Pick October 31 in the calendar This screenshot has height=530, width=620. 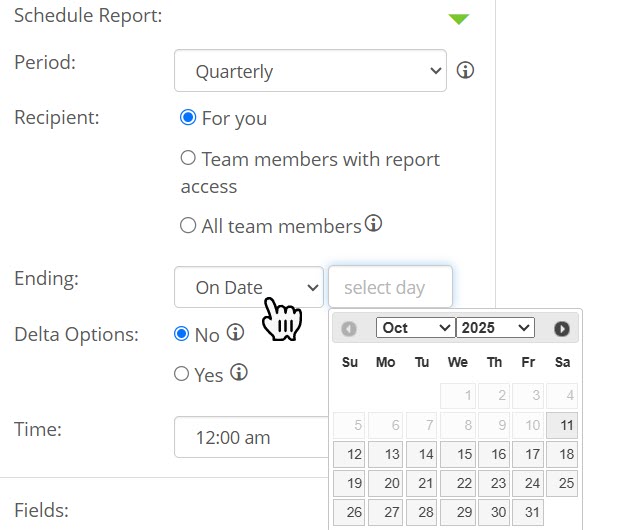(528, 513)
